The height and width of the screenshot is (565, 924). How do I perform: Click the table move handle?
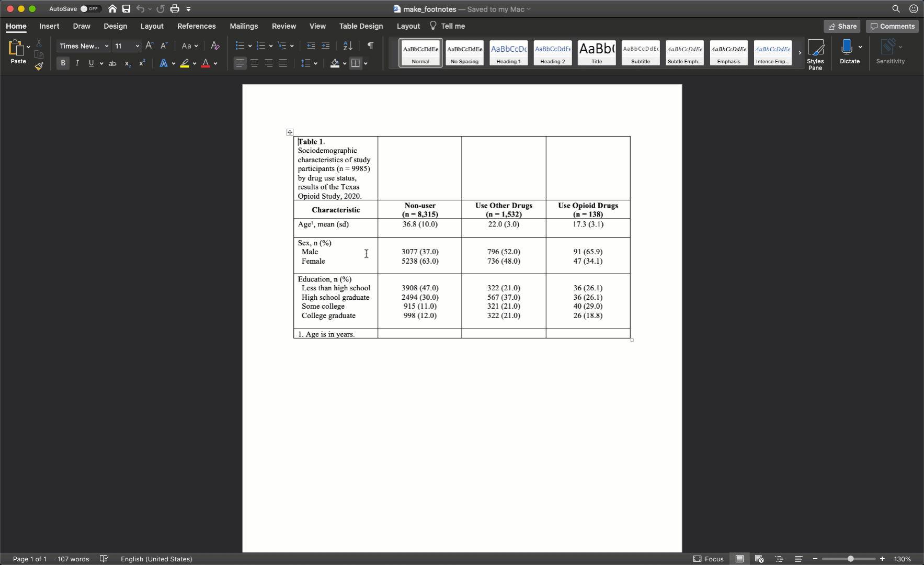click(290, 132)
